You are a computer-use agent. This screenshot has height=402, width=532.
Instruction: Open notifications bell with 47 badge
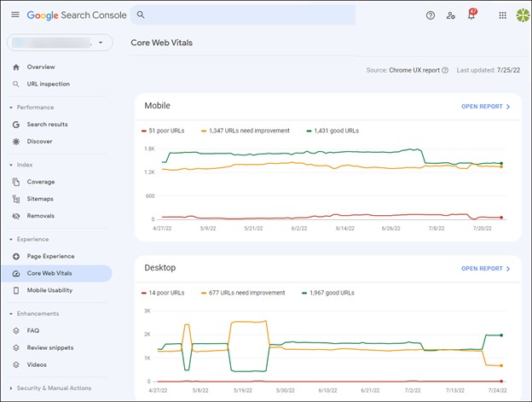click(471, 15)
